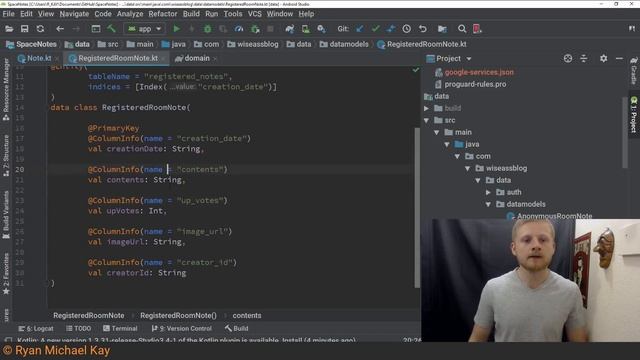The height and width of the screenshot is (360, 640).
Task: Build project with the green hammer icon
Action: click(x=111, y=29)
